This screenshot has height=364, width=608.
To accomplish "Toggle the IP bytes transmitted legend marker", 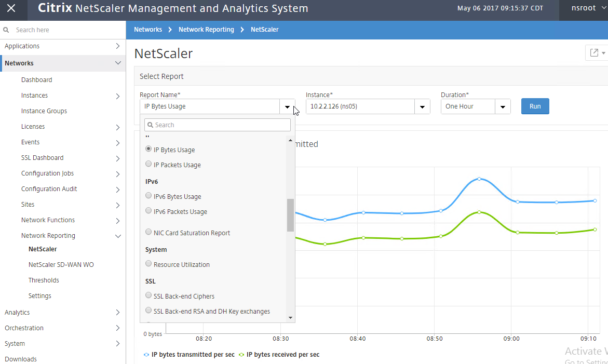I will click(146, 355).
